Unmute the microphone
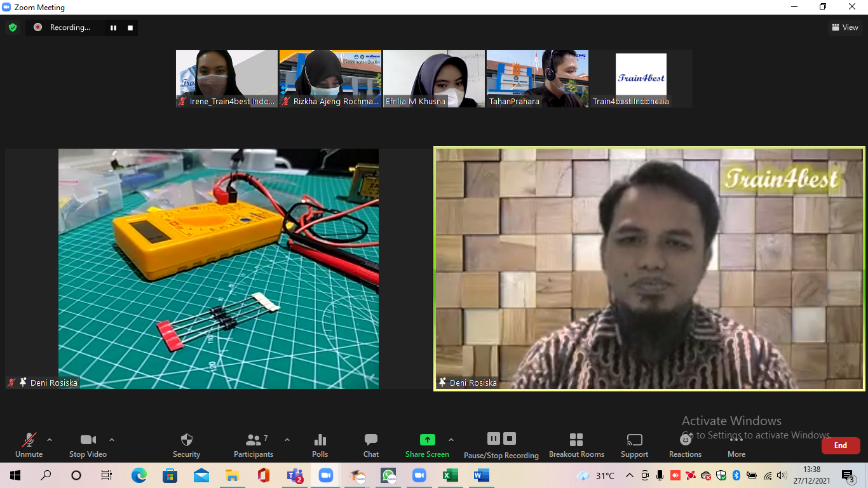Image resolution: width=868 pixels, height=488 pixels. pyautogui.click(x=29, y=440)
